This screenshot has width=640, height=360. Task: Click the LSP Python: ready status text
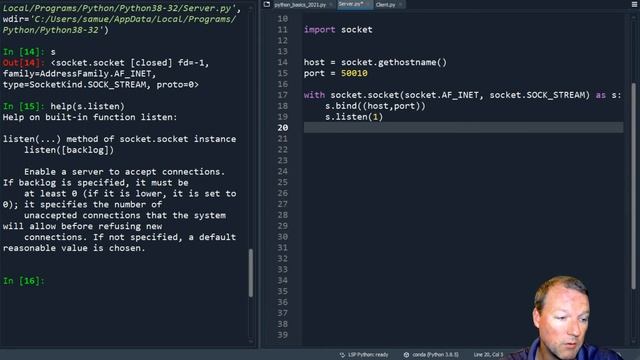(x=368, y=355)
